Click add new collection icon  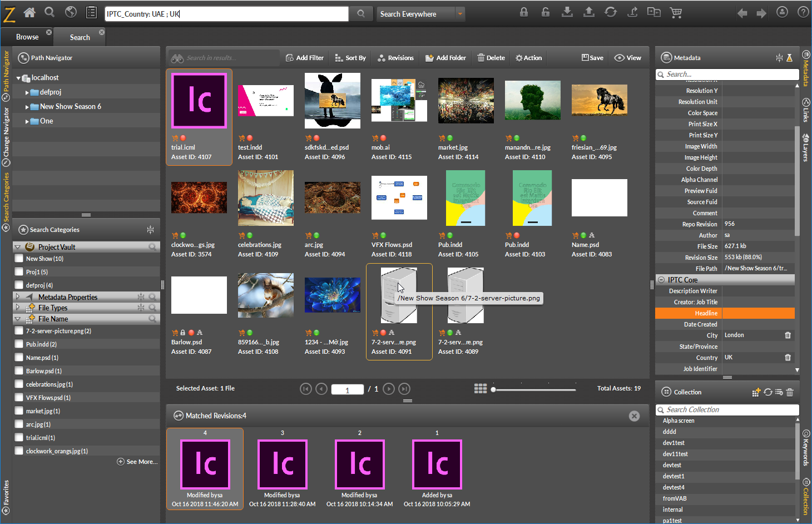tap(756, 392)
